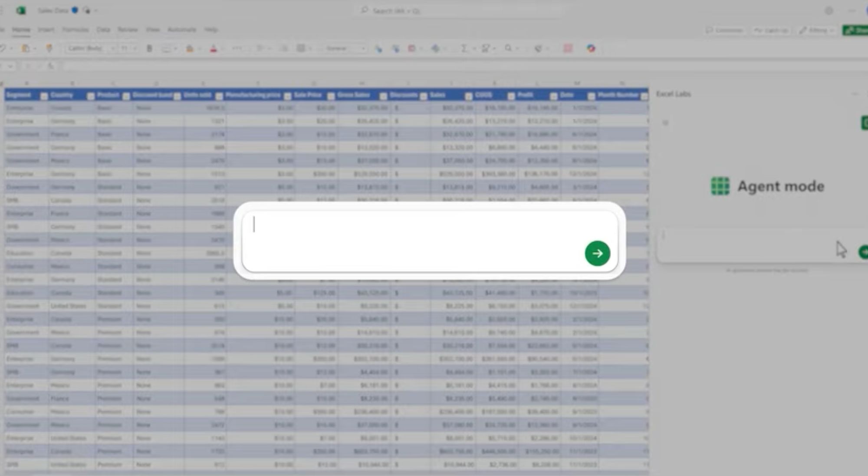Click the Find magnifier icon in ribbon
This screenshot has width=868, height=476.
508,48
